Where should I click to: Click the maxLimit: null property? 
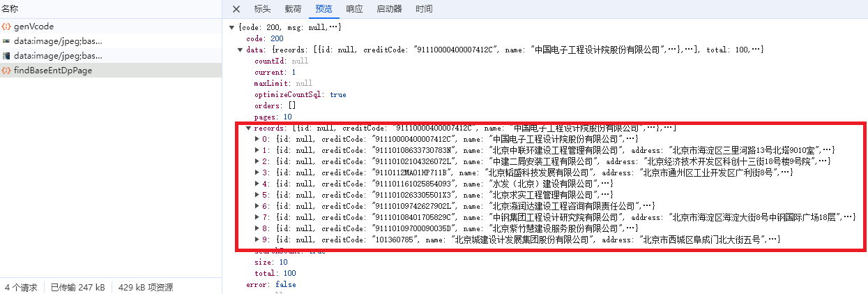[283, 83]
